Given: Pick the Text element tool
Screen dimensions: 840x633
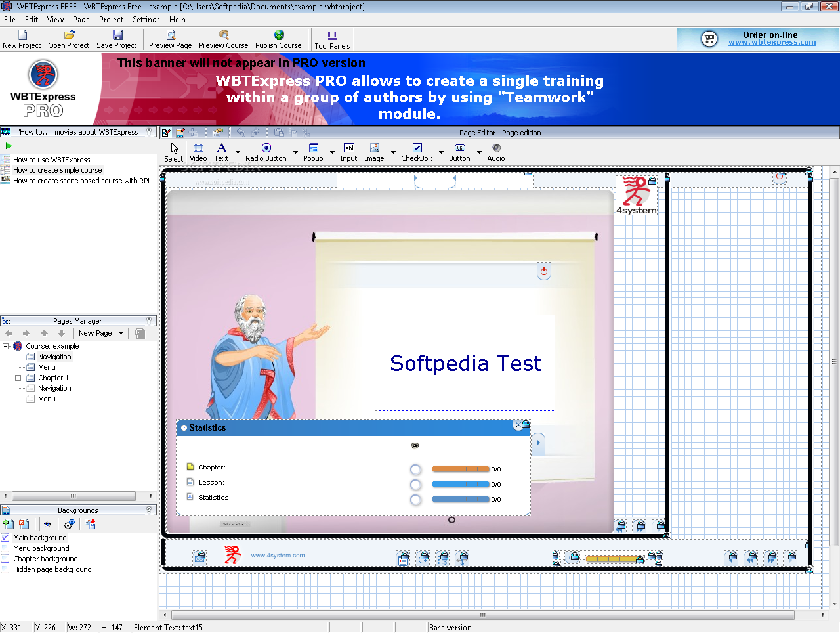Looking at the screenshot, I should [222, 152].
